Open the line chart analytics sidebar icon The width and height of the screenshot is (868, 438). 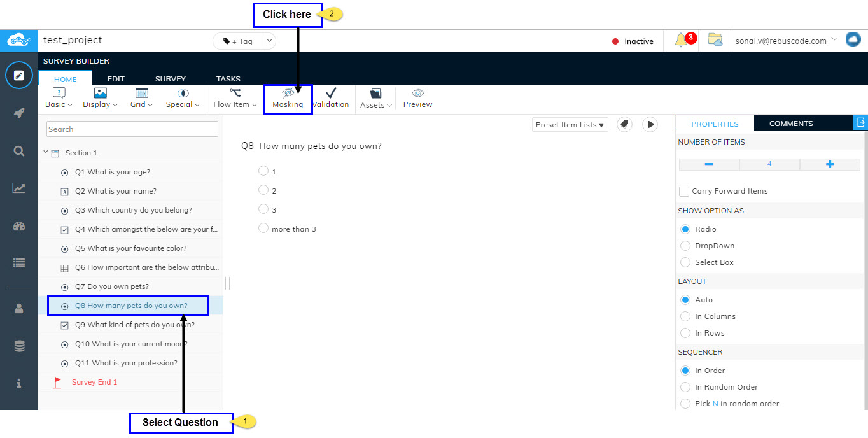(x=19, y=188)
